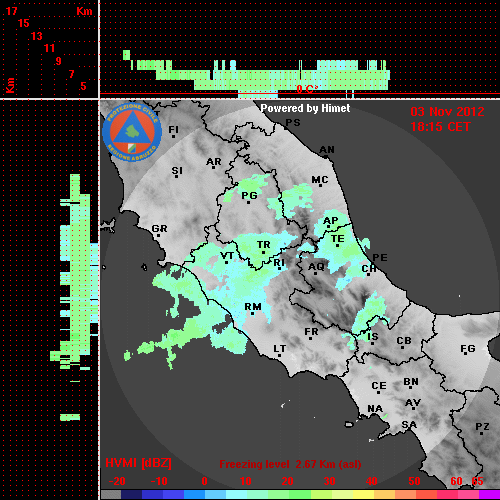Screen dimensions: 500x500
Task: Pick the magenta swatch on dBZ color bar
Action: [489, 495]
